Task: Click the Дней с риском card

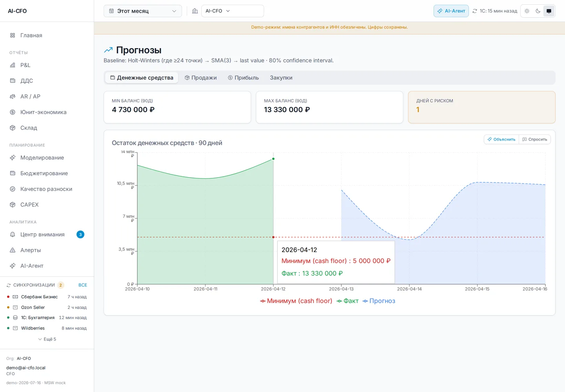Action: 482,107
